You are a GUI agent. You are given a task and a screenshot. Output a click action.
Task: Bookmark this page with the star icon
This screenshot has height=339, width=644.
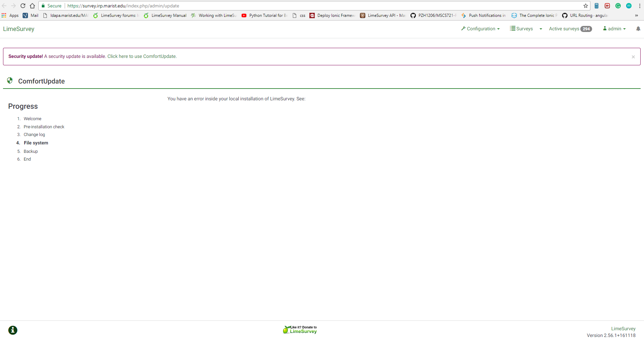click(x=586, y=6)
